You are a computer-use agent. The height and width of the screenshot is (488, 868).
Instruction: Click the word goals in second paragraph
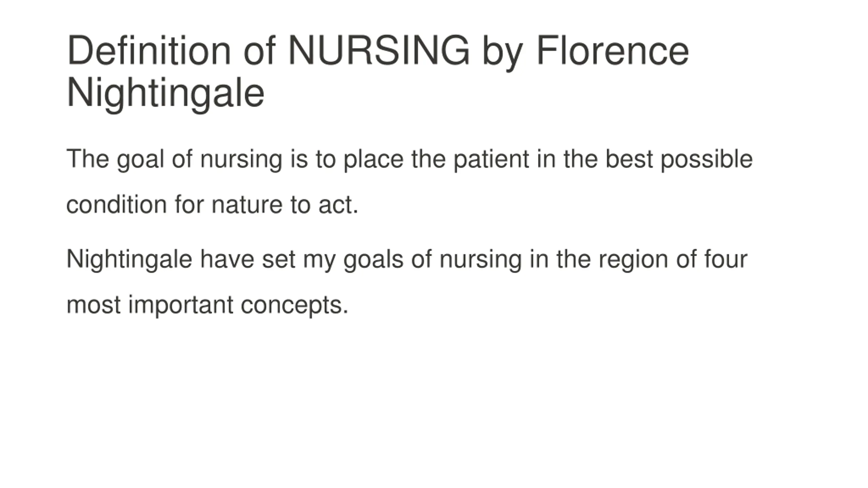(x=373, y=260)
